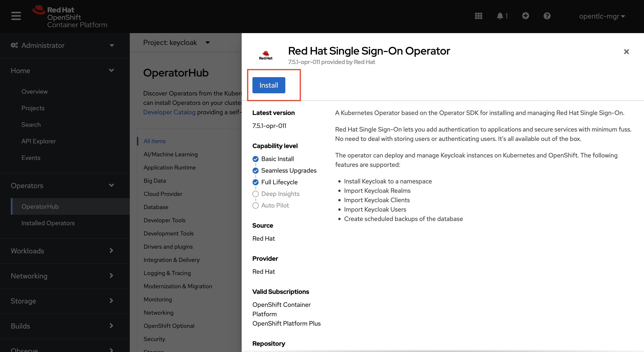The width and height of the screenshot is (644, 352).
Task: Open the opentlc-mgr user dropdown
Action: tap(602, 16)
